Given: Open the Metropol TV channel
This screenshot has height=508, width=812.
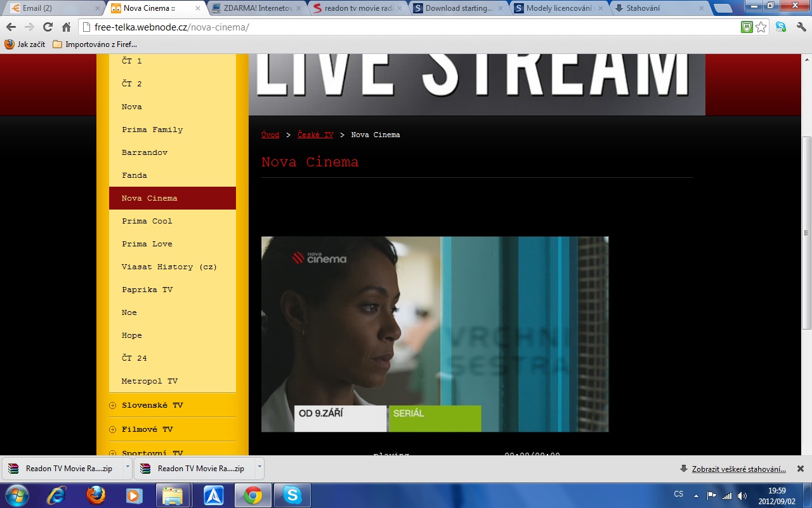Looking at the screenshot, I should click(x=173, y=381).
